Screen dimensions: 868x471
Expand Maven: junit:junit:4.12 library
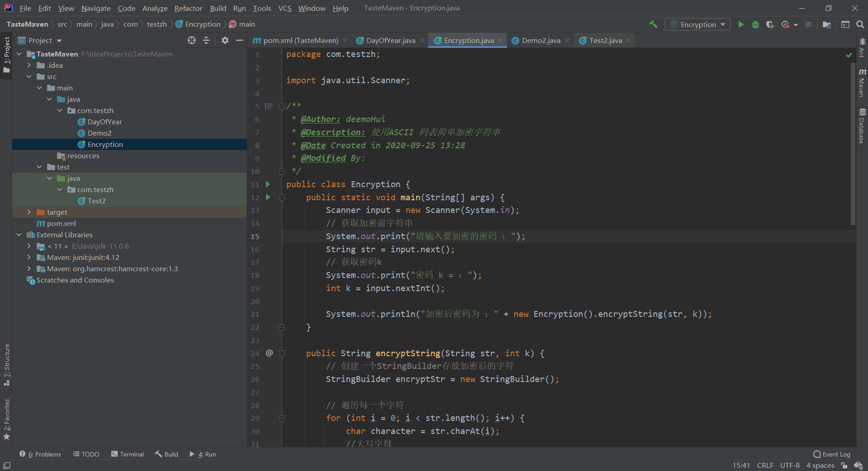tap(29, 257)
